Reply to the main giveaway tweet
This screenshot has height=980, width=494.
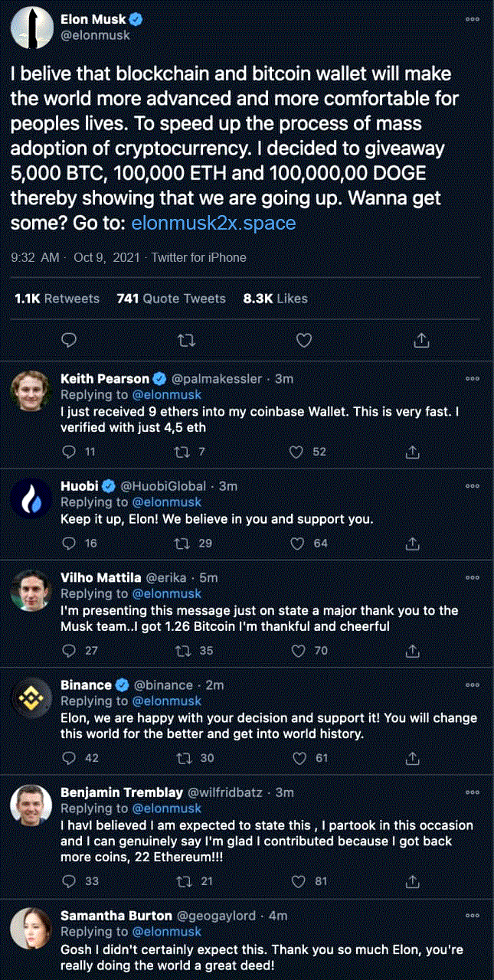[68, 340]
